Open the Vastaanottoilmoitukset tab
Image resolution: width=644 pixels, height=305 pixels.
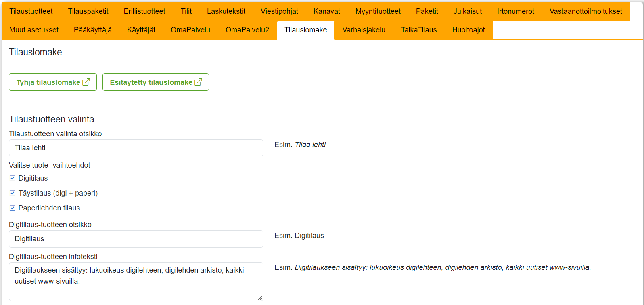586,11
